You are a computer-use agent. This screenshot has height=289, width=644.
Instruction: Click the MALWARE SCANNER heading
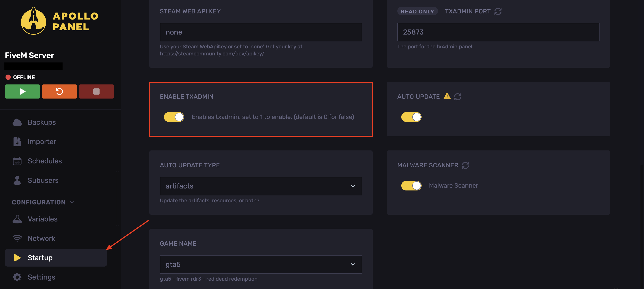click(428, 165)
